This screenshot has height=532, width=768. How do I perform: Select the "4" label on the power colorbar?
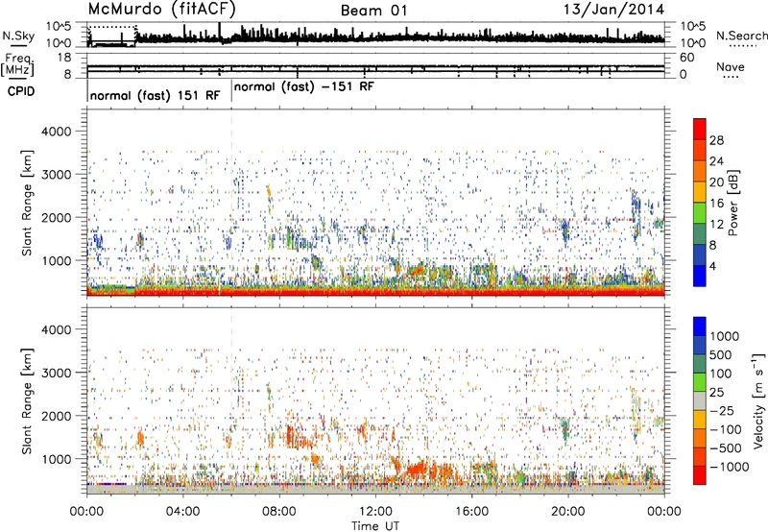click(713, 266)
